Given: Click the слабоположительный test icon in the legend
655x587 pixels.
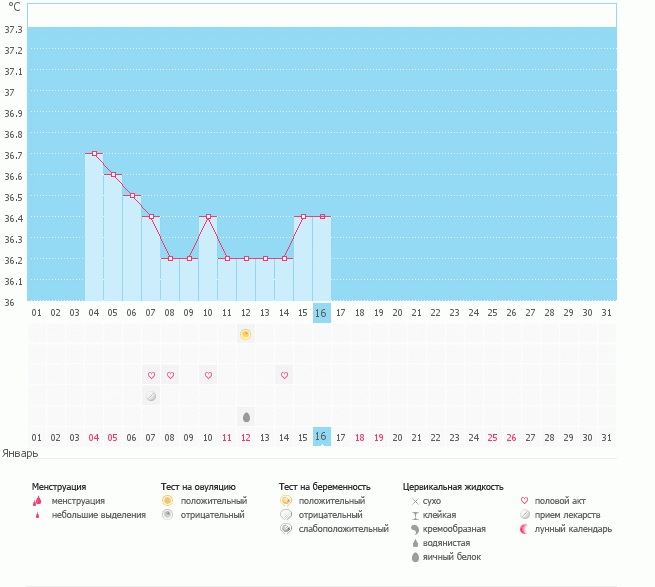Looking at the screenshot, I should (x=286, y=529).
